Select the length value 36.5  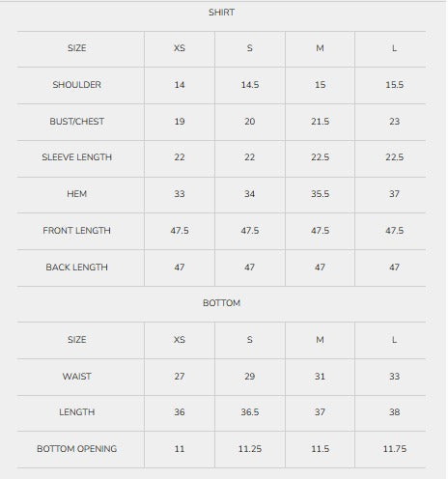coord(250,412)
